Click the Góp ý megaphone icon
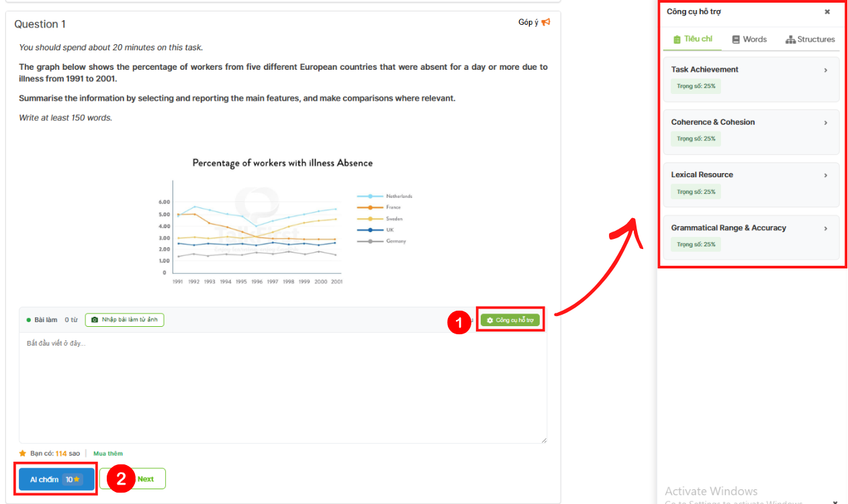 [x=546, y=22]
